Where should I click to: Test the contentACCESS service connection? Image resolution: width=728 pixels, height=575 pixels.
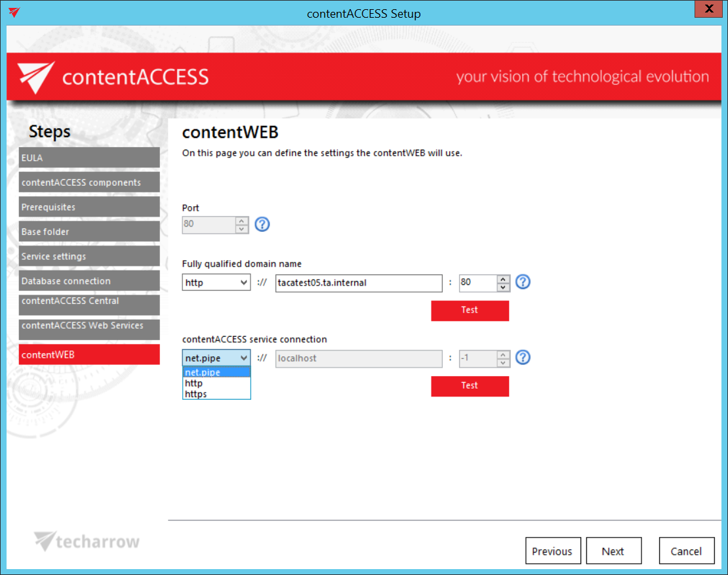coord(470,386)
